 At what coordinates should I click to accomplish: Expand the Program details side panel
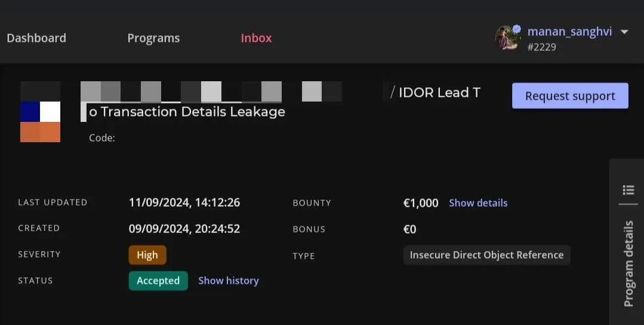tap(628, 263)
